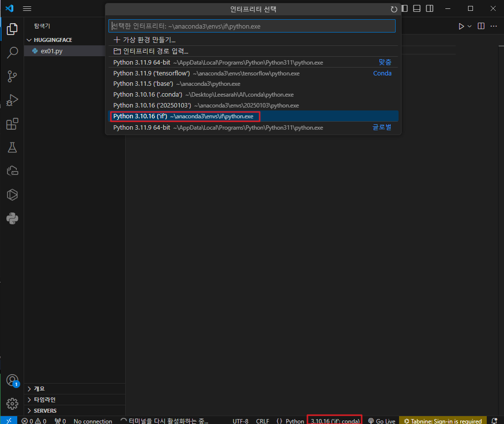504x424 pixels.
Task: Open the remote window status bar icon
Action: 9,421
